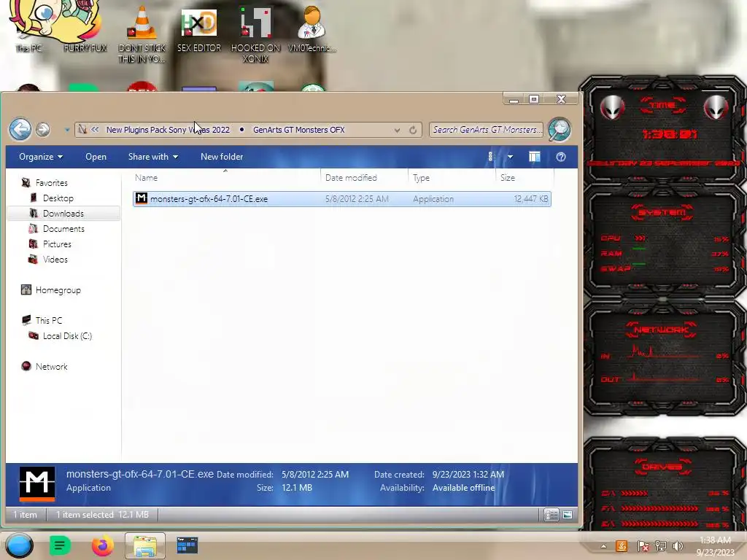Image resolution: width=747 pixels, height=560 pixels.
Task: Sort by Type column header
Action: [451, 178]
